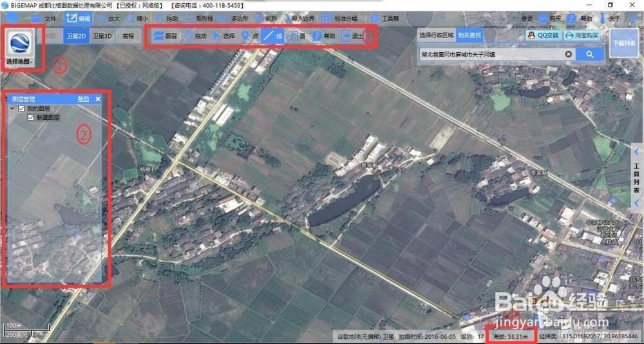Choose the 面 polygon area drawing tool
644x344 pixels.
pyautogui.click(x=296, y=36)
